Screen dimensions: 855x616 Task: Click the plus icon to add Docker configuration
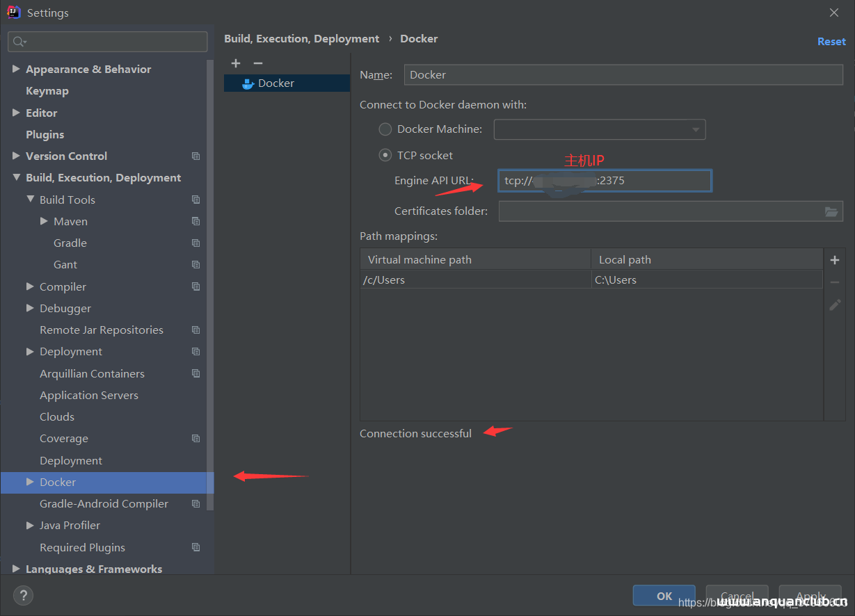(236, 63)
